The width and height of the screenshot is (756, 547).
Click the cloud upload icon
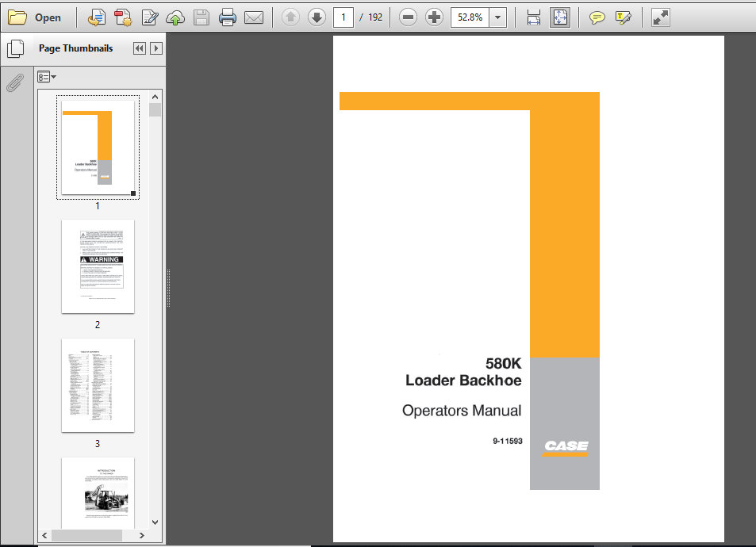point(175,17)
